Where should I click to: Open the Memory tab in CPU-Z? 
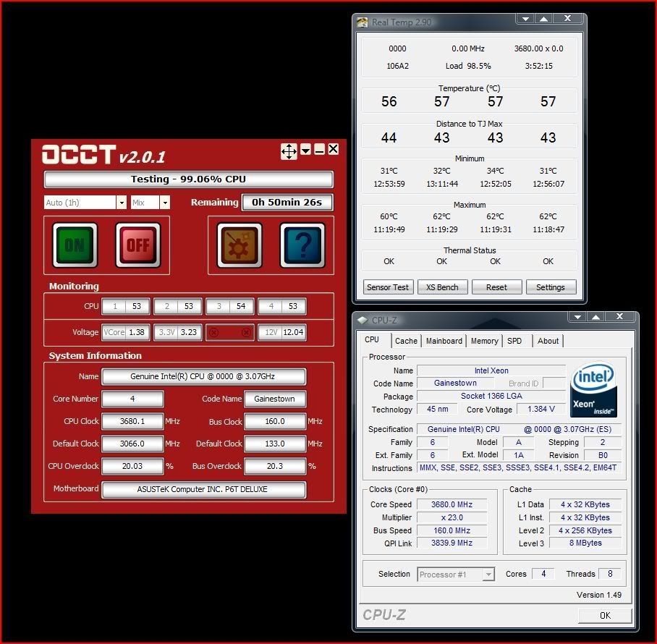click(x=484, y=341)
